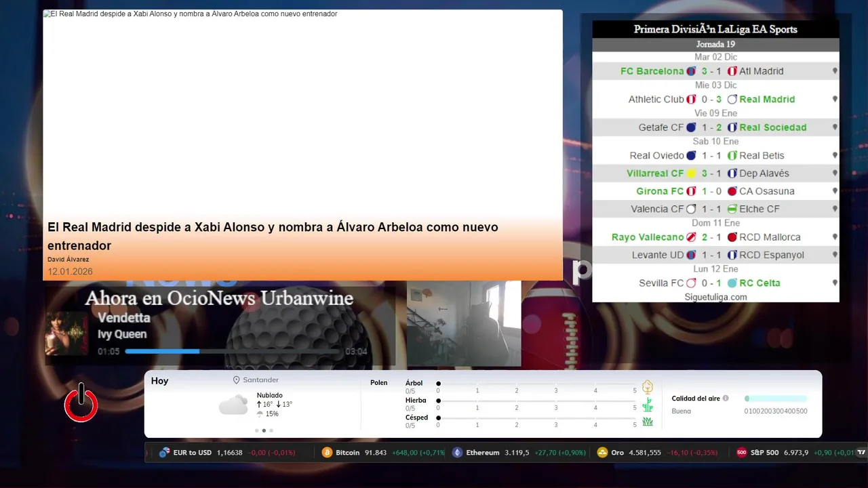Click the 'Ahora en OcioNews Urbanwine' banner text
Screen dimensions: 868x488
click(219, 298)
